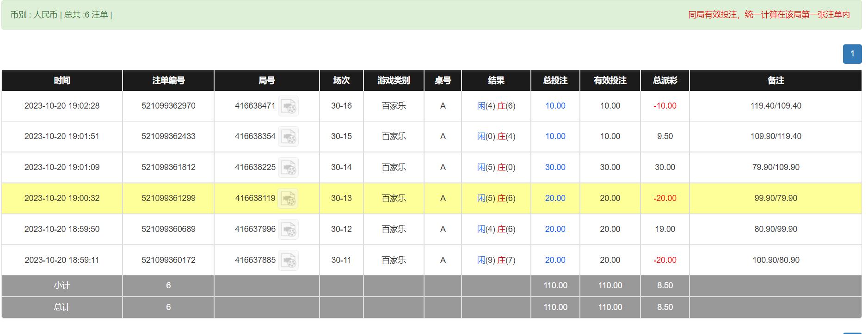Click the 总派彩 column header
Viewport: 868px width, 334px height.
pos(665,80)
